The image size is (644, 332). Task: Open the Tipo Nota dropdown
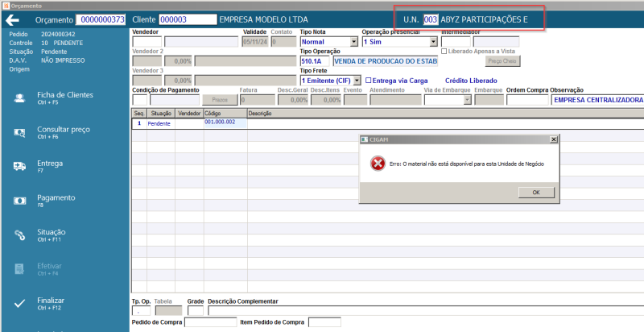(354, 42)
